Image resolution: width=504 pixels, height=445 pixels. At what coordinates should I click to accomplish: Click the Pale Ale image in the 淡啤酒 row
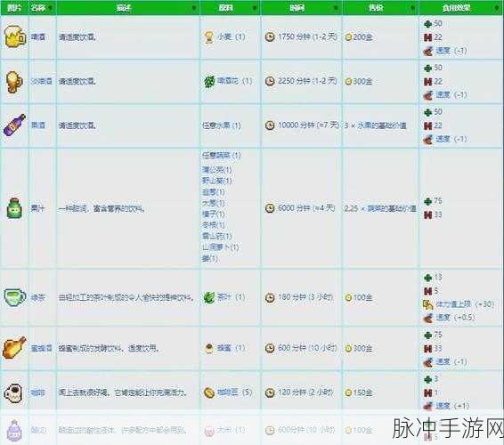click(x=14, y=81)
